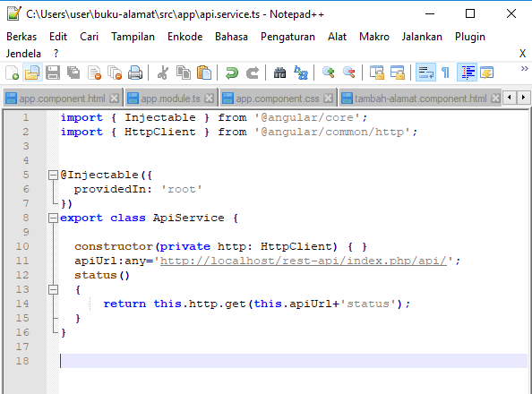Viewport: 532px width, 394px height.
Task: Click user defined language icon in toolbar
Action: click(487, 73)
